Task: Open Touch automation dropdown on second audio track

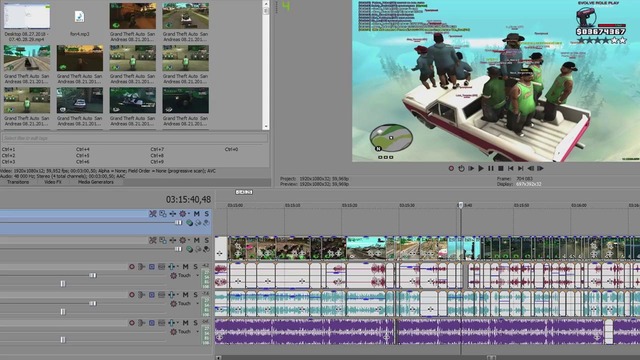Action: tap(198, 304)
